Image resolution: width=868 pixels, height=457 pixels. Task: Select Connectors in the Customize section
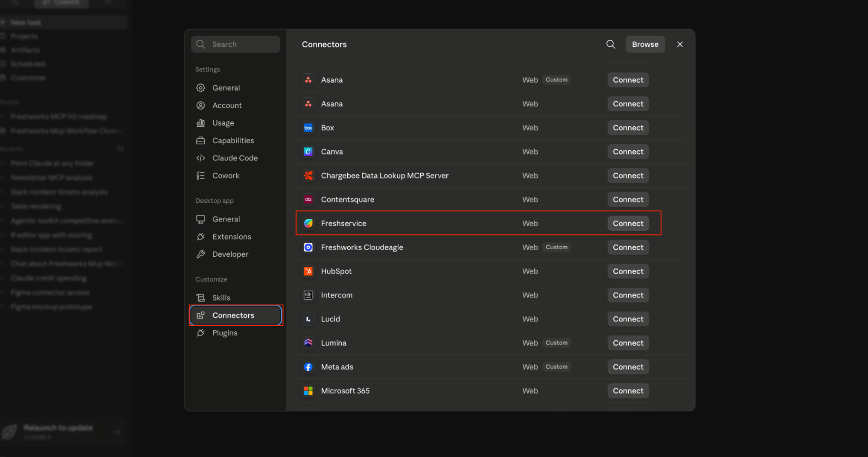(x=235, y=315)
